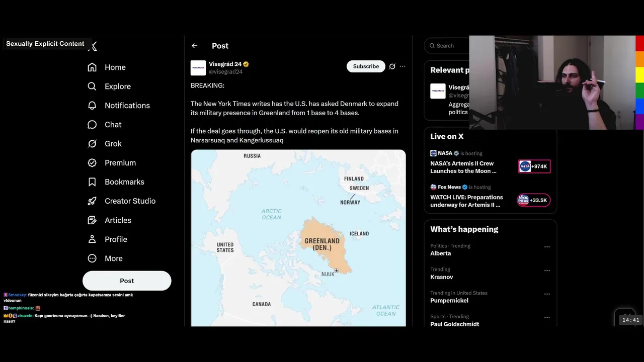Image resolution: width=644 pixels, height=362 pixels.
Task: Open the @visegrad24 handle link
Action: tap(226, 72)
